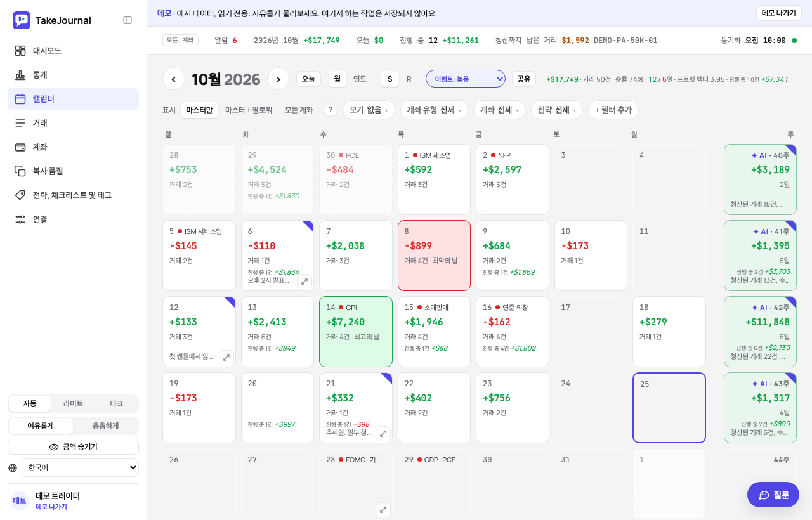This screenshot has width=812, height=520.
Task: Collapse the sidebar with the panel icon
Action: point(128,20)
